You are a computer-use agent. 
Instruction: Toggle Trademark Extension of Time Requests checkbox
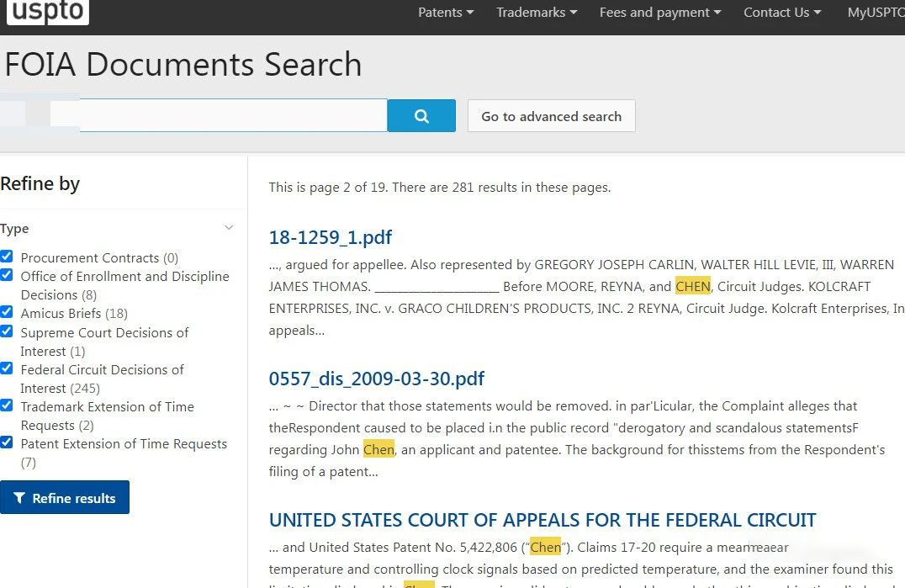coord(7,405)
